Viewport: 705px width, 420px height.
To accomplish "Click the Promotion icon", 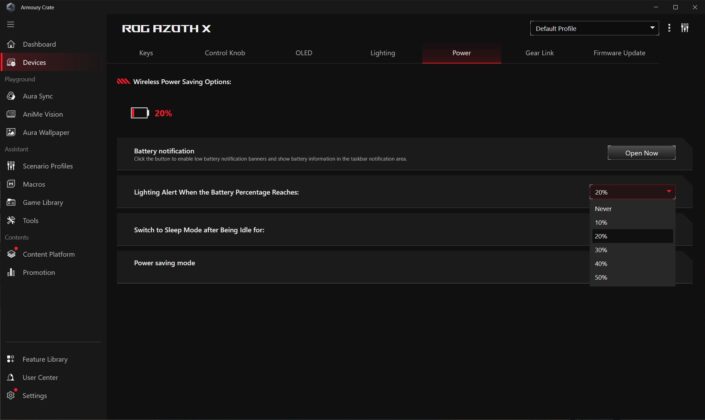I will click(x=11, y=273).
